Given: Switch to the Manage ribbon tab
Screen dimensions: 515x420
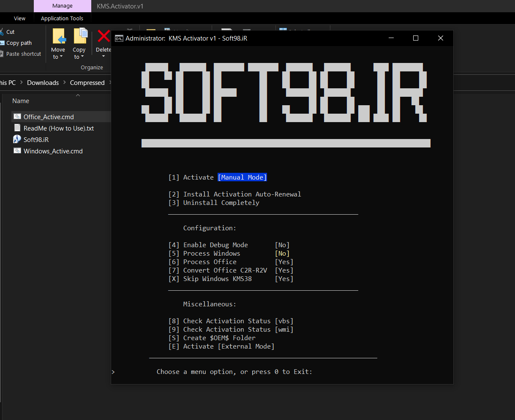Looking at the screenshot, I should [x=63, y=6].
